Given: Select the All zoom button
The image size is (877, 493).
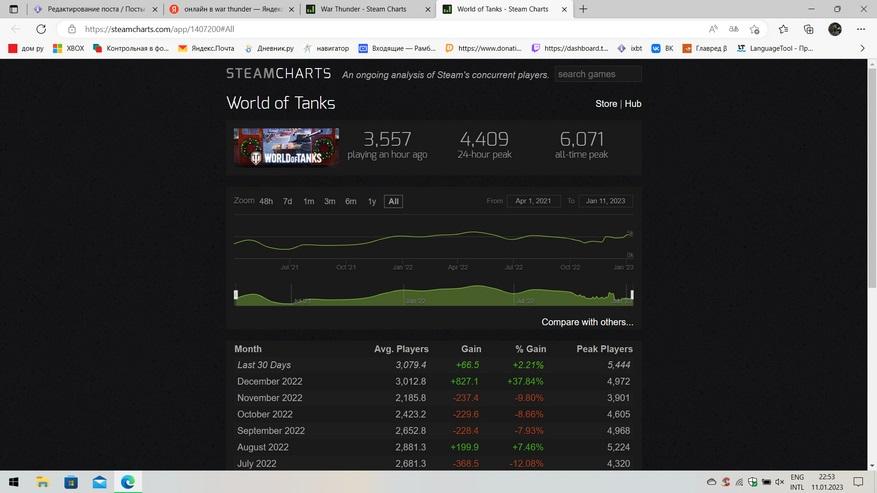Looking at the screenshot, I should (x=393, y=201).
